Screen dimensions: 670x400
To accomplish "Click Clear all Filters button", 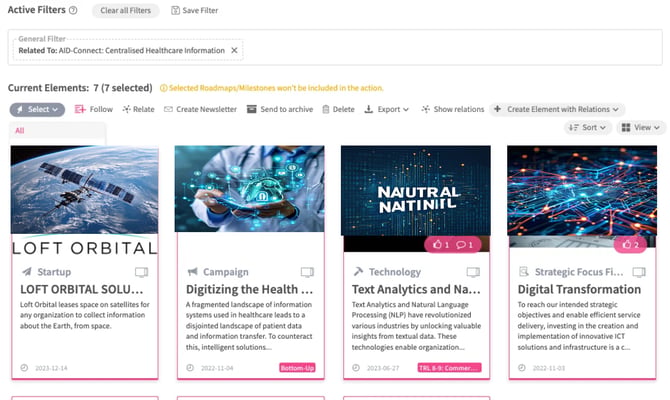I will point(126,10).
